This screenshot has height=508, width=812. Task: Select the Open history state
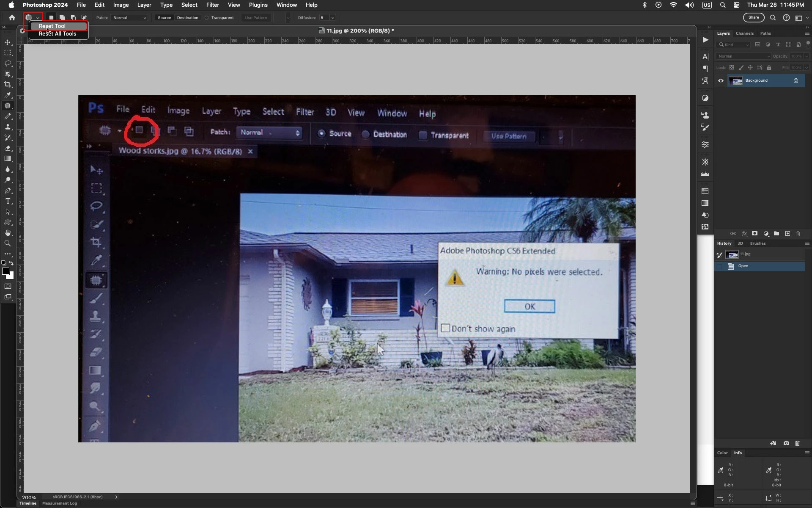743,266
